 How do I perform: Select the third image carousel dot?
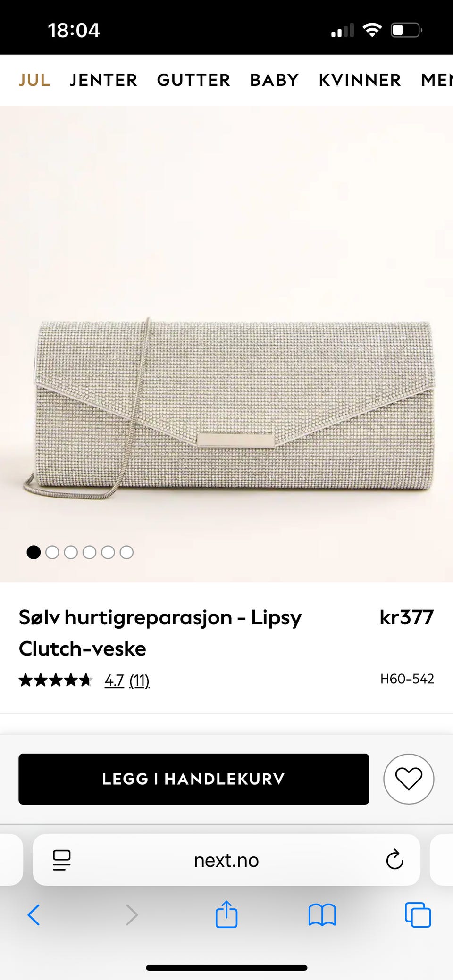(x=71, y=552)
